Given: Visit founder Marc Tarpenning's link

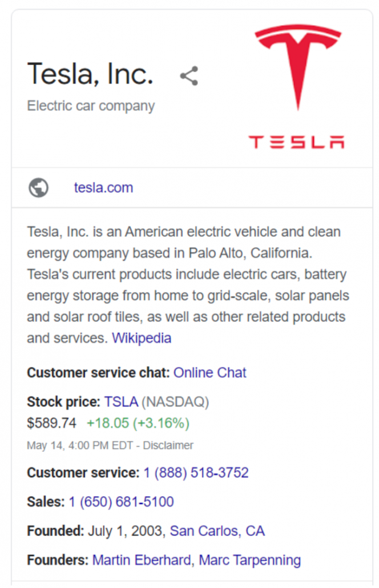Looking at the screenshot, I should (249, 560).
